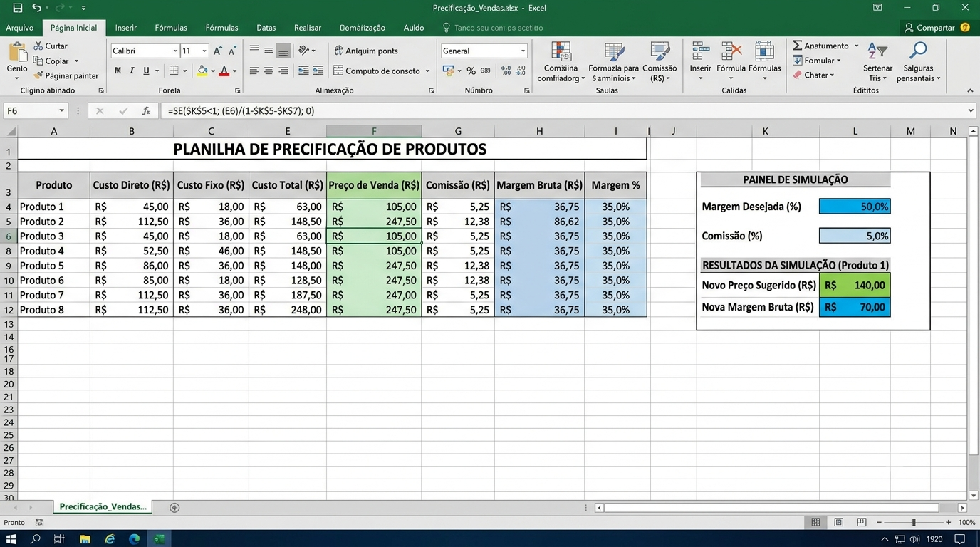Toggle italic formatting
This screenshot has width=980, height=547.
pyautogui.click(x=132, y=71)
